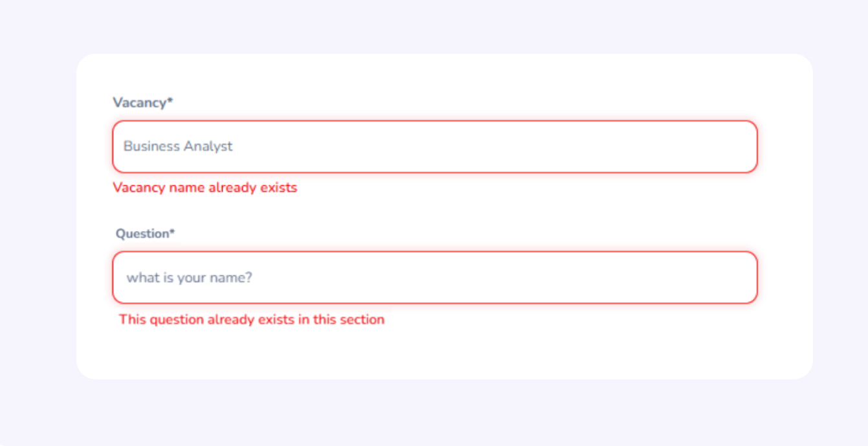
Task: Focus the Question input field
Action: (435, 278)
